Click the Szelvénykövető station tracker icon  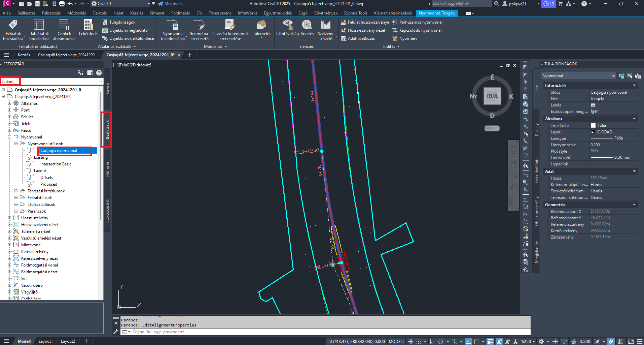point(326,30)
